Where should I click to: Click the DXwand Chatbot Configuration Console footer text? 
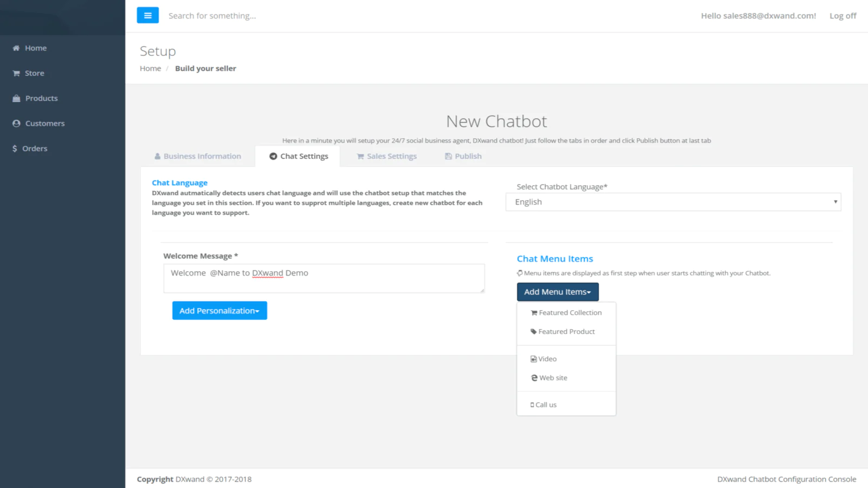(787, 479)
